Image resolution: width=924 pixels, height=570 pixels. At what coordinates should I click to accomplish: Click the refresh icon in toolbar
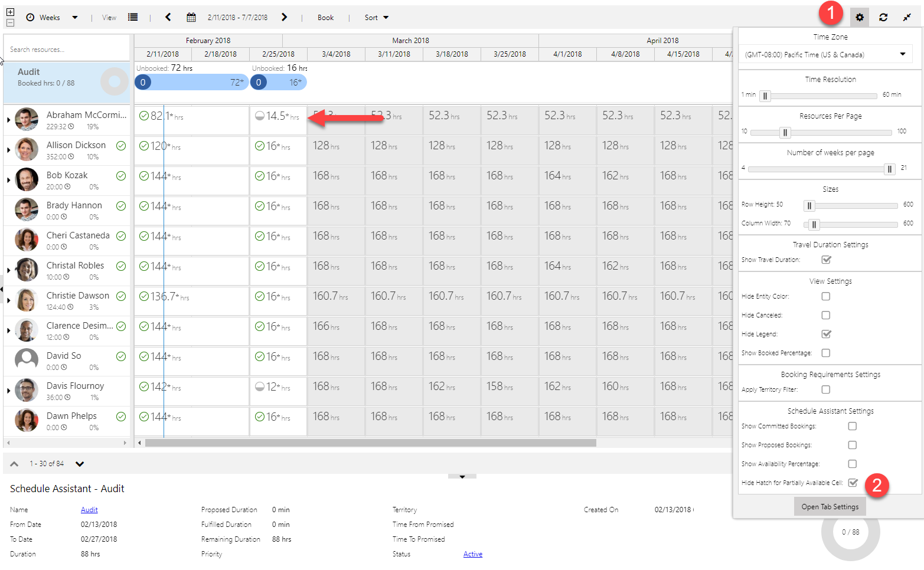[883, 18]
